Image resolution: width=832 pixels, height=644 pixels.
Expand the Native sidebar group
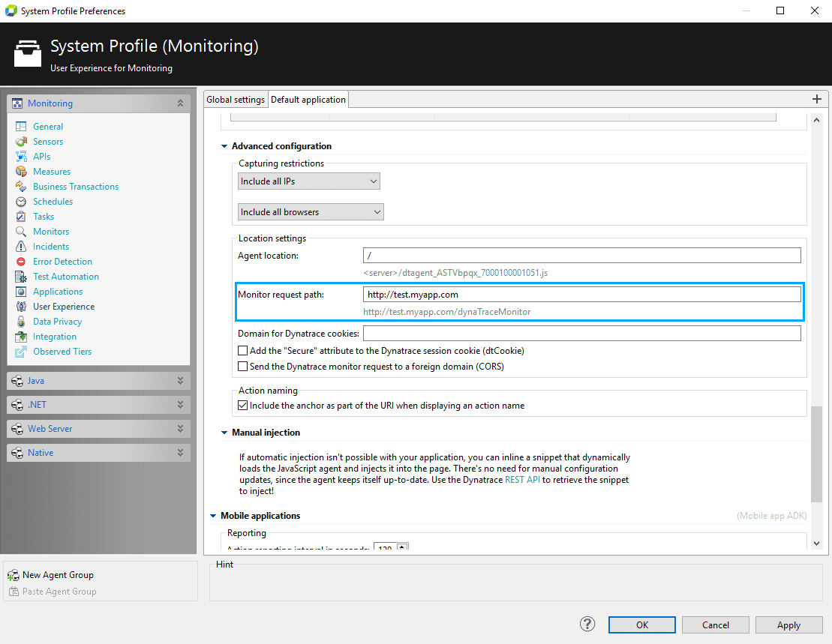click(180, 453)
